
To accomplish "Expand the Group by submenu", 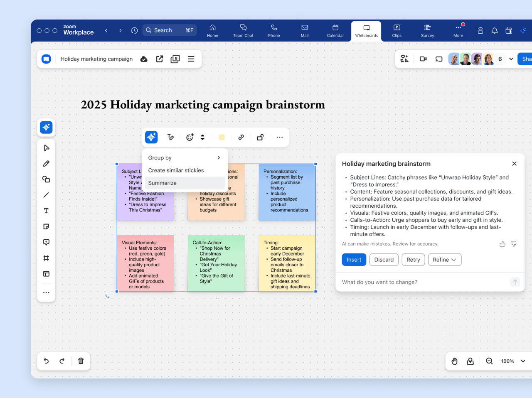I will [x=185, y=158].
